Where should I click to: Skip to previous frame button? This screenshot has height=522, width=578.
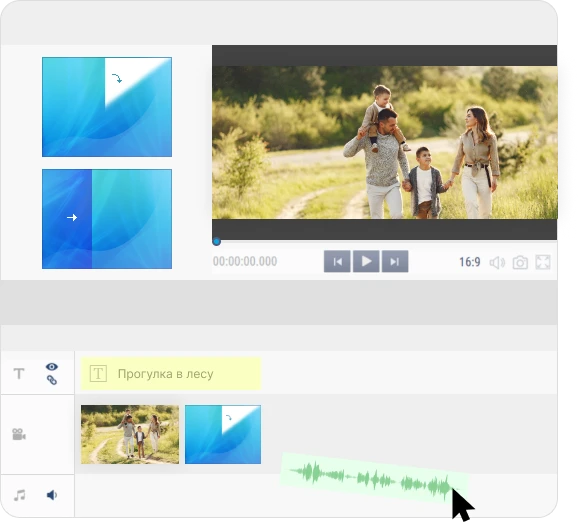[337, 261]
